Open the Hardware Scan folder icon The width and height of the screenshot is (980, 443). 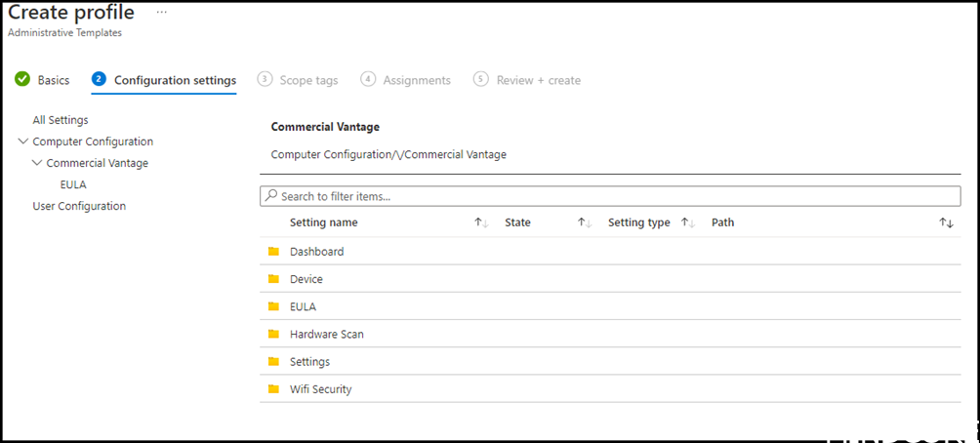(x=273, y=334)
